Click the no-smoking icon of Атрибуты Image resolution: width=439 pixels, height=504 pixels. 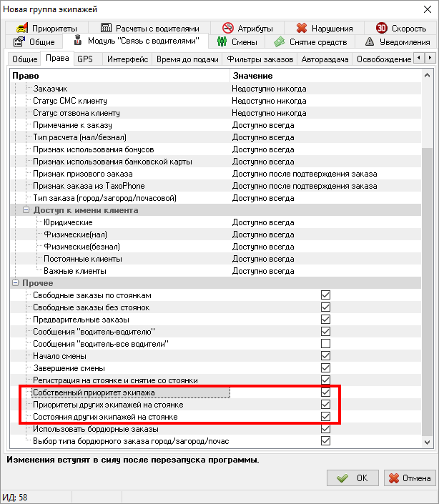point(228,28)
